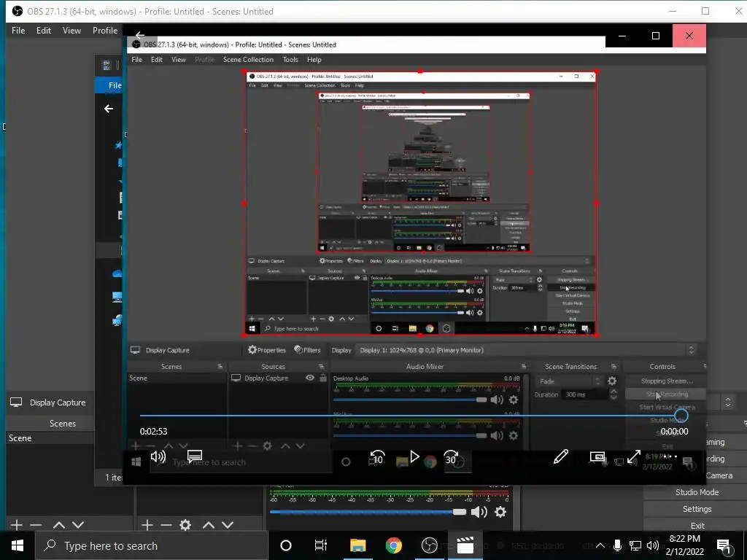Image resolution: width=747 pixels, height=560 pixels.
Task: Add a new source with the Sources plus icon
Action: pos(147,525)
